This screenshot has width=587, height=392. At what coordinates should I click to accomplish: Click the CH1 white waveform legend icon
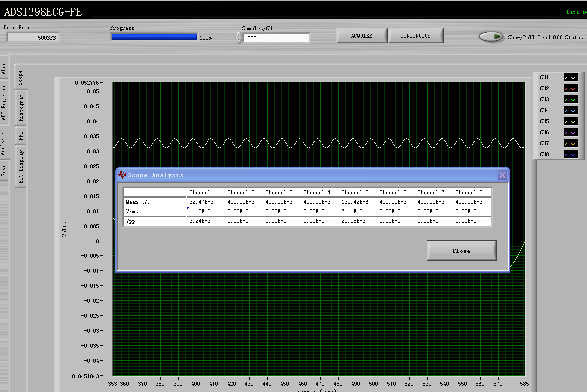click(x=571, y=77)
